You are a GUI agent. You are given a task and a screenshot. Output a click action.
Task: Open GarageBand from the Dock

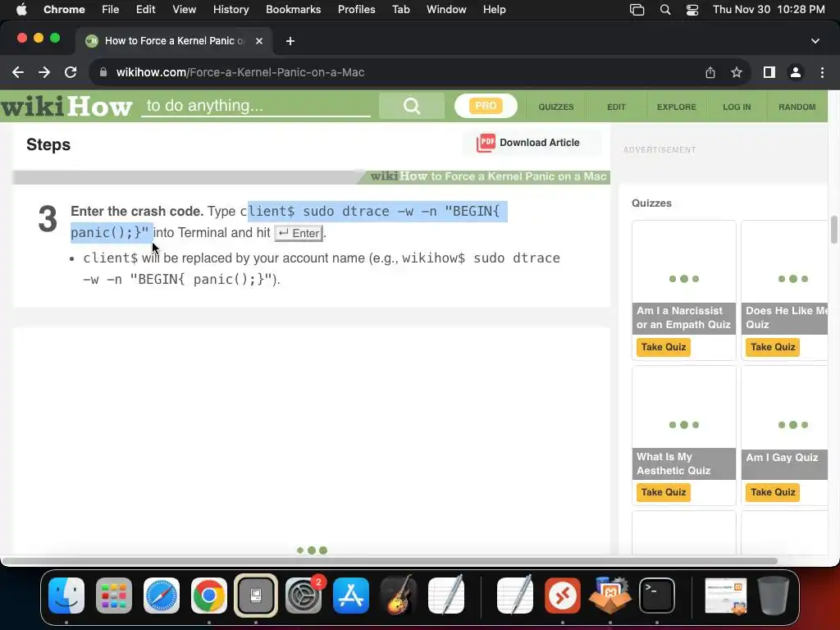click(398, 596)
